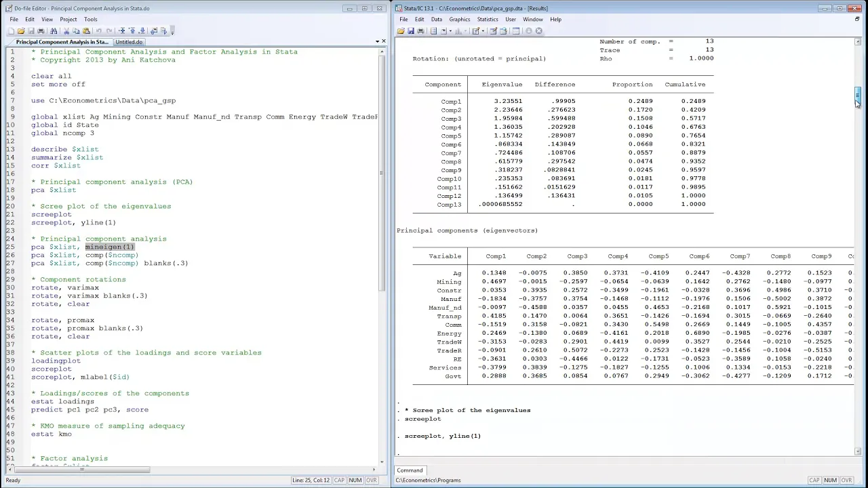Click the line 'screeplot, yline(1)' in editor
Image resolution: width=868 pixels, height=488 pixels.
[73, 222]
